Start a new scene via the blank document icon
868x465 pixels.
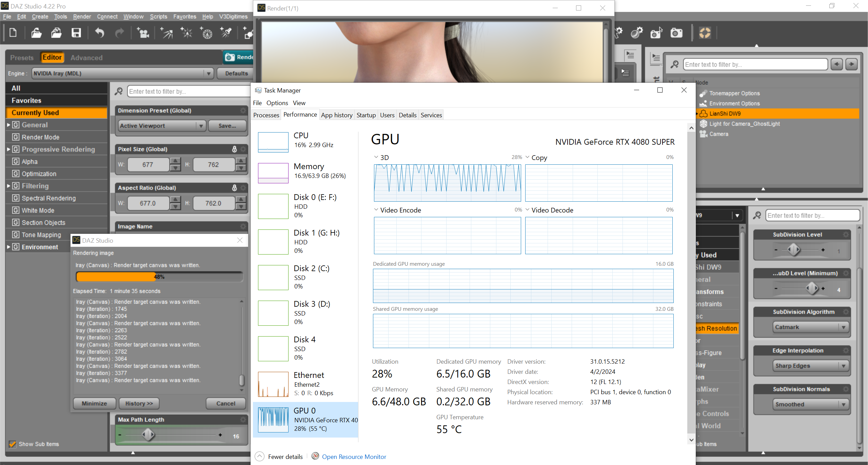tap(13, 33)
